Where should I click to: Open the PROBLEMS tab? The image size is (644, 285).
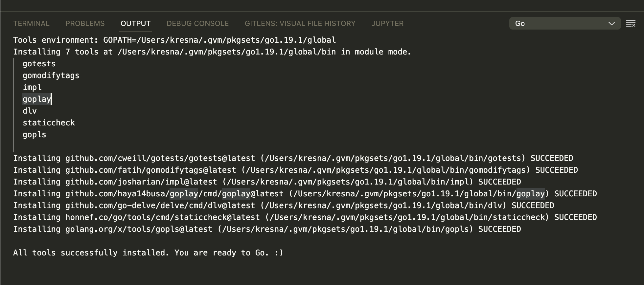[85, 24]
